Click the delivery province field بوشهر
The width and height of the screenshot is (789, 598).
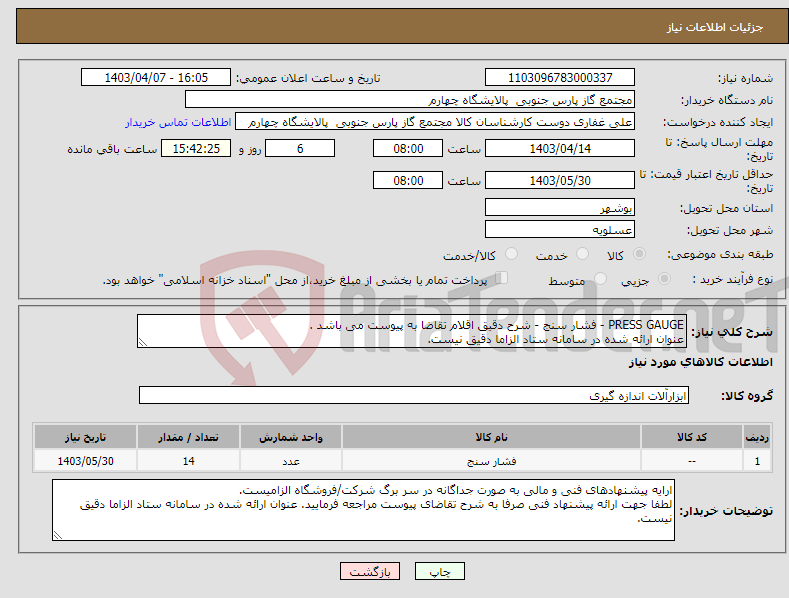[560, 207]
